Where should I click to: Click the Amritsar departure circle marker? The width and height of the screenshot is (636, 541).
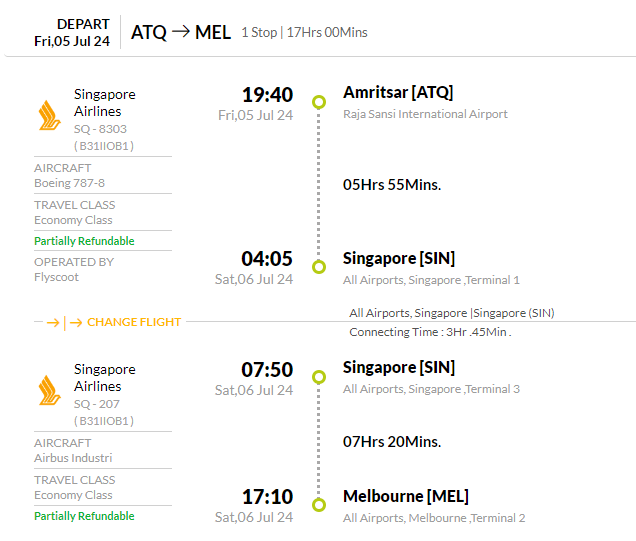tap(319, 102)
